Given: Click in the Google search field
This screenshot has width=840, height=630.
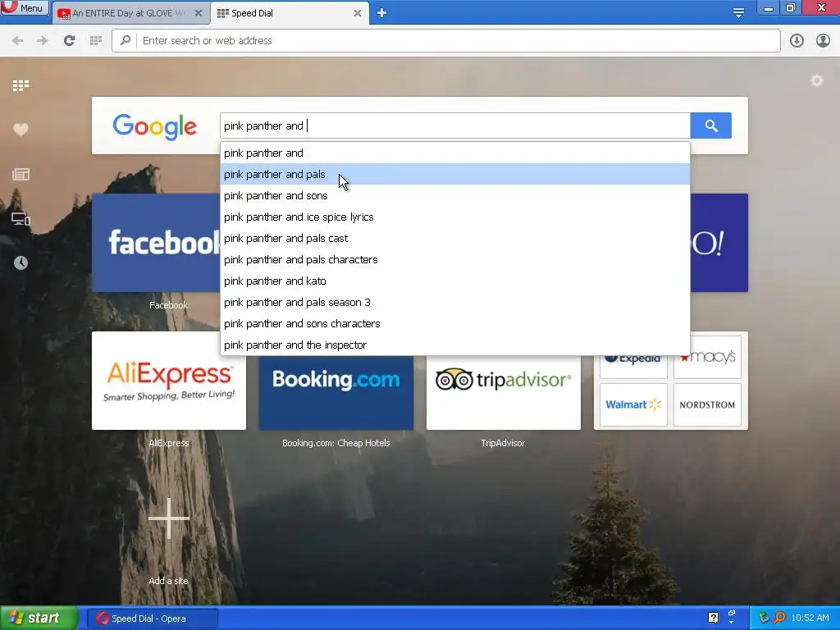Looking at the screenshot, I should click(454, 126).
